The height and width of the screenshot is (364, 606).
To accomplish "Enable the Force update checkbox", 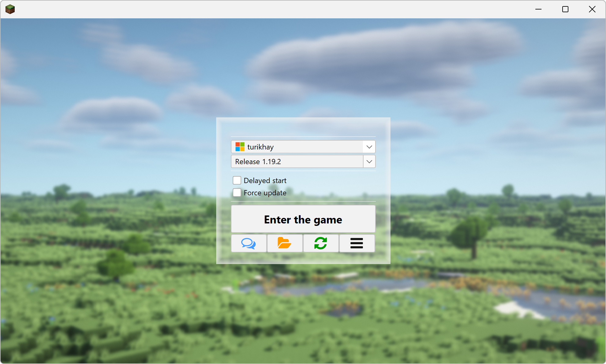I will pos(236,193).
